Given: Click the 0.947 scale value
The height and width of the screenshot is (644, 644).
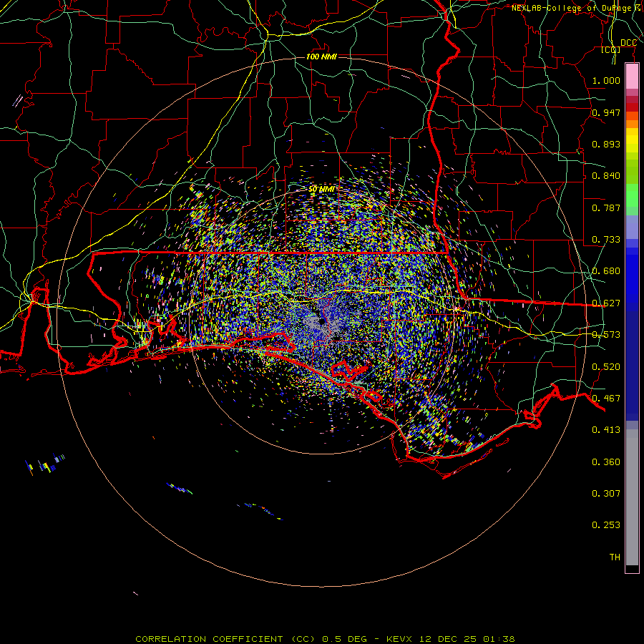Looking at the screenshot, I should point(606,112).
